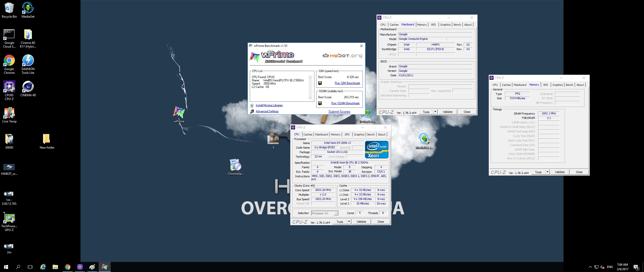The width and height of the screenshot is (644, 272).
Task: Select the desktop image file named 5
Action: pyautogui.click(x=273, y=142)
